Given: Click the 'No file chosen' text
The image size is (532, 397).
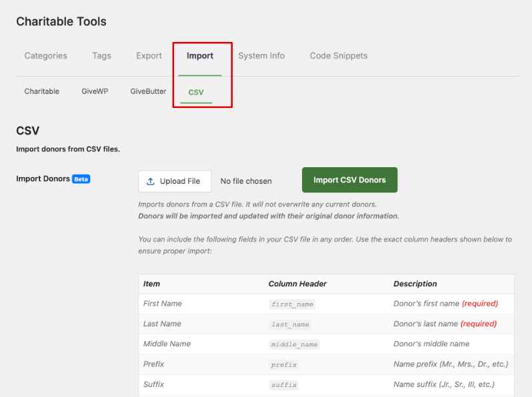Looking at the screenshot, I should [246, 181].
